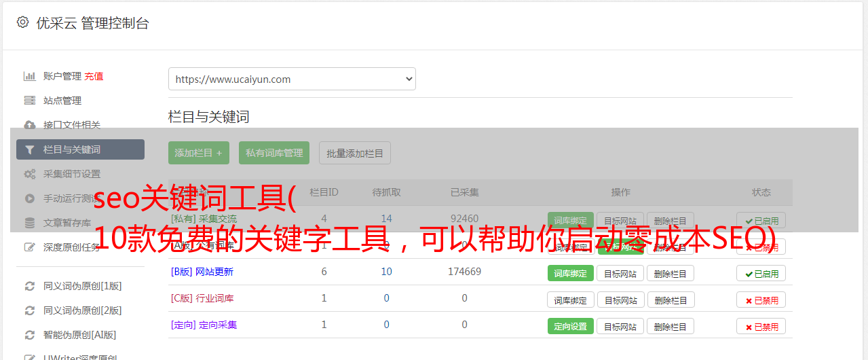Click the 栏目与关键词 page heading
The image size is (868, 360).
tap(209, 117)
